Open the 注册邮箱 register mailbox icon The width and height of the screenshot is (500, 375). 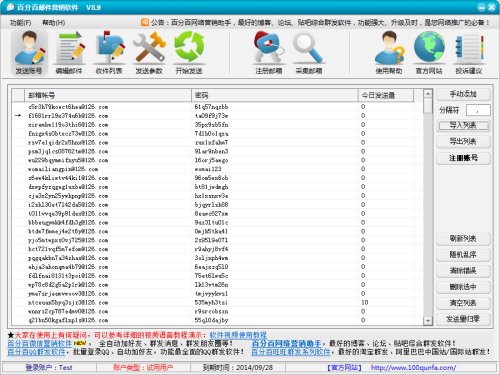(x=269, y=53)
